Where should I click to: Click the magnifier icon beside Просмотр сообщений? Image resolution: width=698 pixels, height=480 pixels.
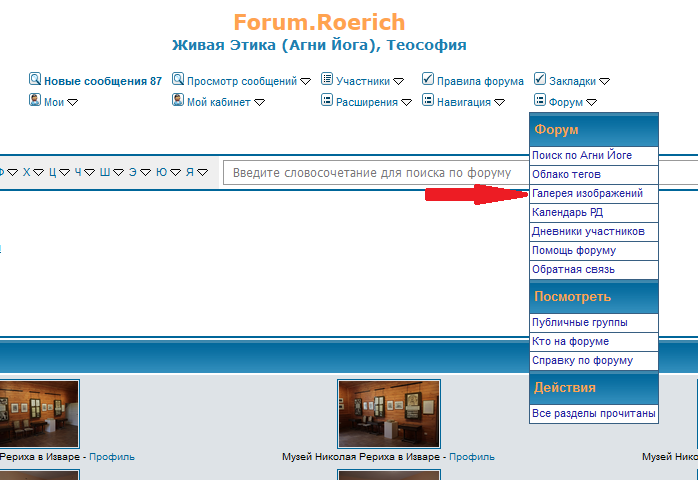coord(178,79)
